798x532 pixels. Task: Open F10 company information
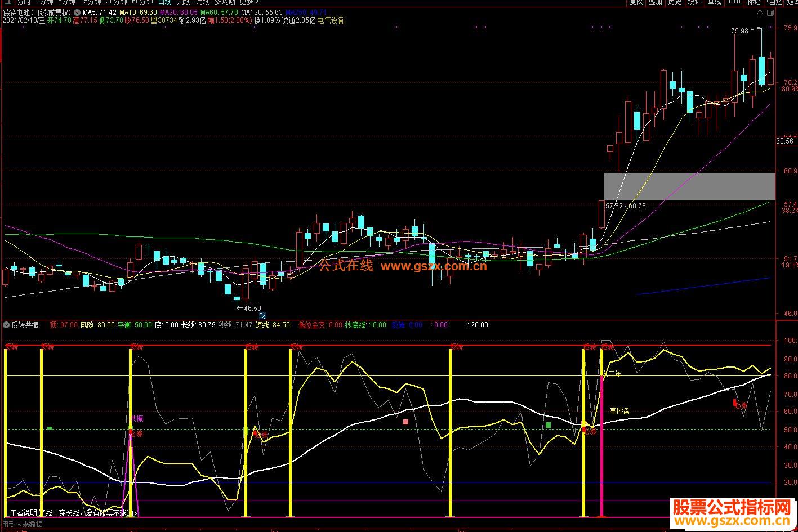tap(734, 2)
